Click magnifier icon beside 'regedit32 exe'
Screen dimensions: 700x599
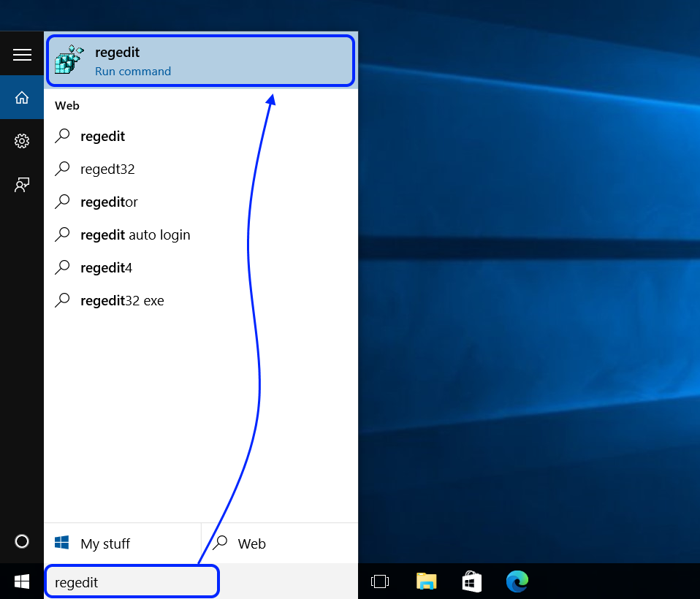(63, 300)
